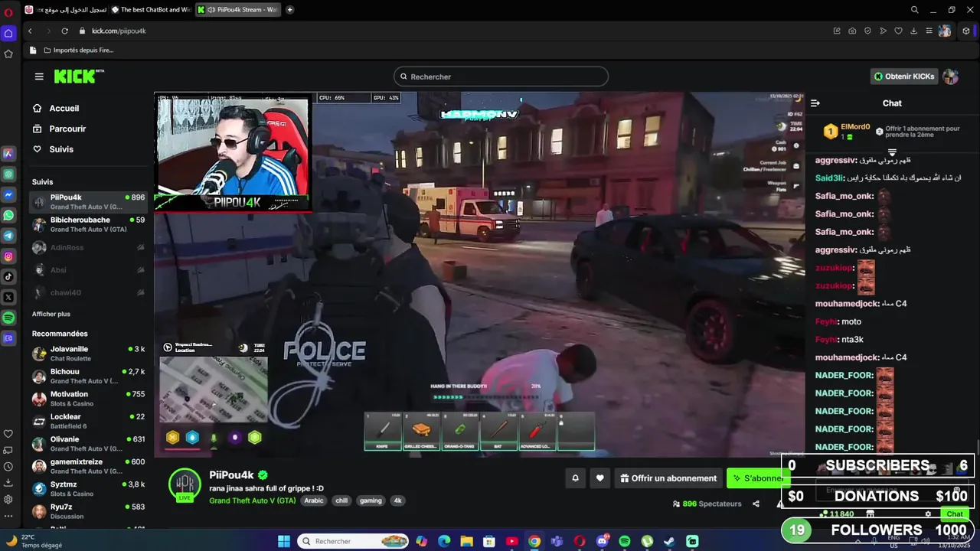
Task: Open Motivation recommended channel
Action: click(88, 399)
